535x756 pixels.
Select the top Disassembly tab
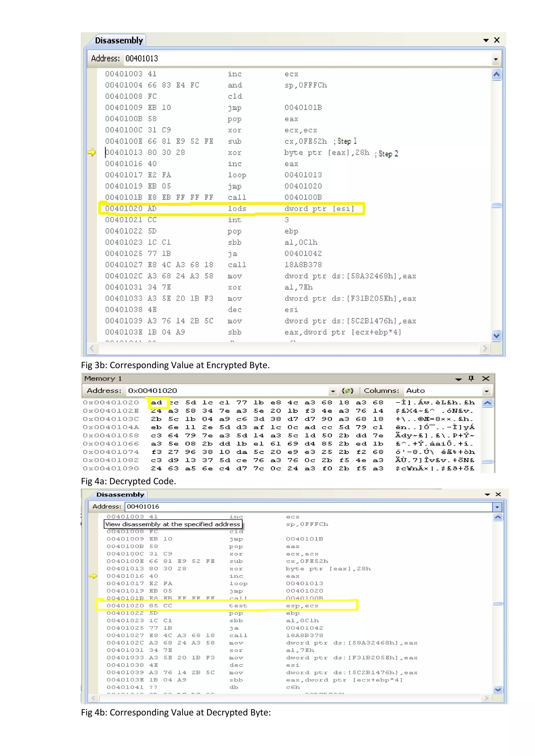(x=119, y=40)
